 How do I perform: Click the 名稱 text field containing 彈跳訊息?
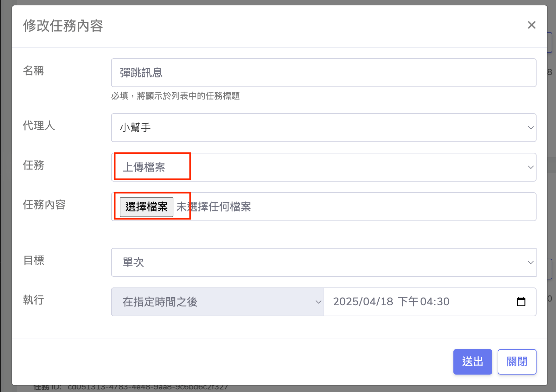(x=323, y=73)
